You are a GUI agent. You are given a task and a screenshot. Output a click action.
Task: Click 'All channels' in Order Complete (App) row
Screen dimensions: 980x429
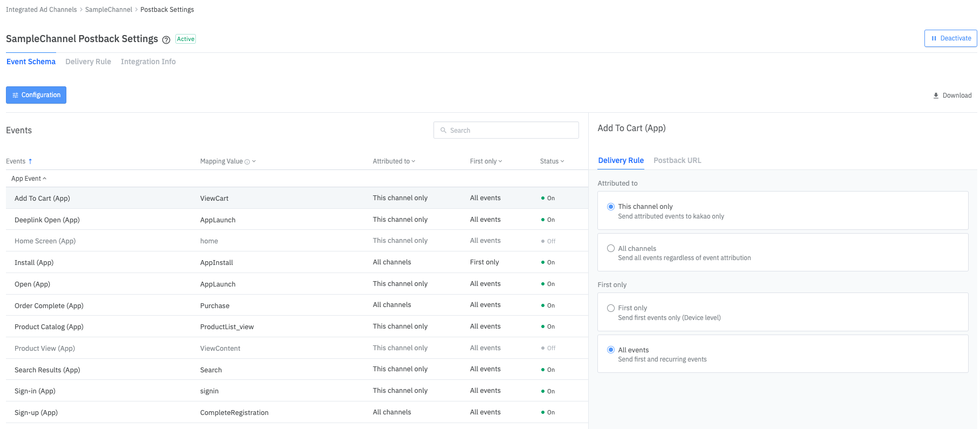click(392, 305)
